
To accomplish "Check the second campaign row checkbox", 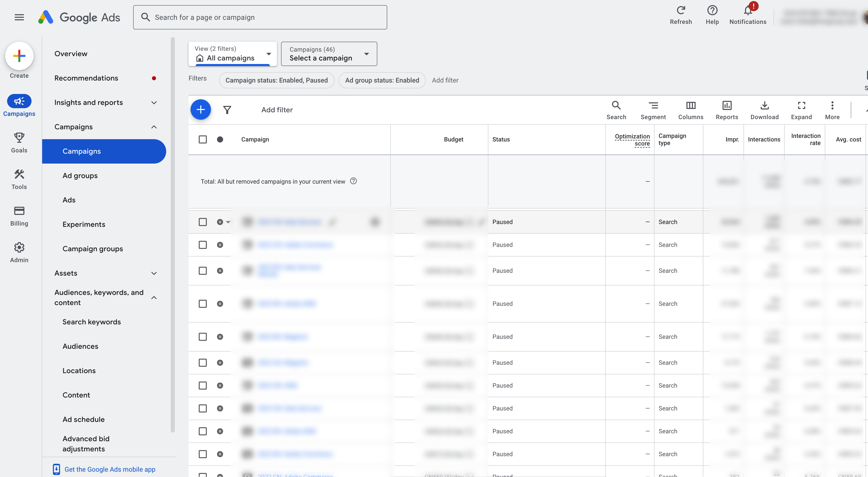I will 203,245.
